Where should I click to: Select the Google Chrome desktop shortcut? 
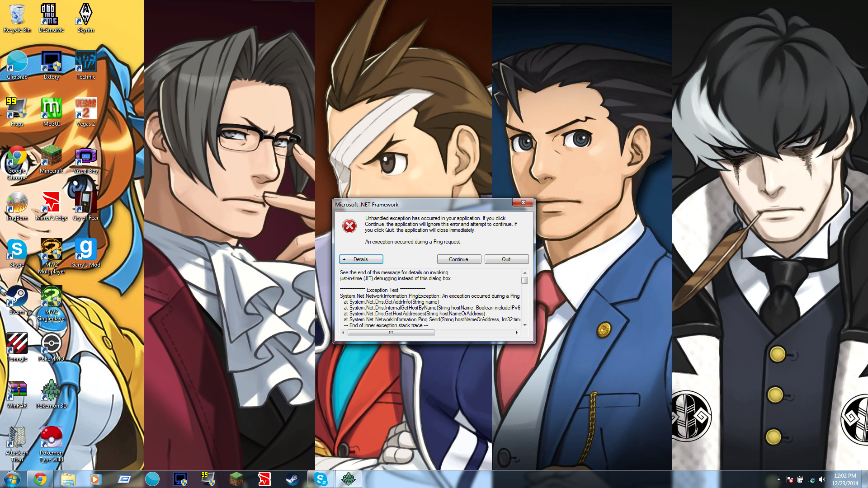pos(17,163)
